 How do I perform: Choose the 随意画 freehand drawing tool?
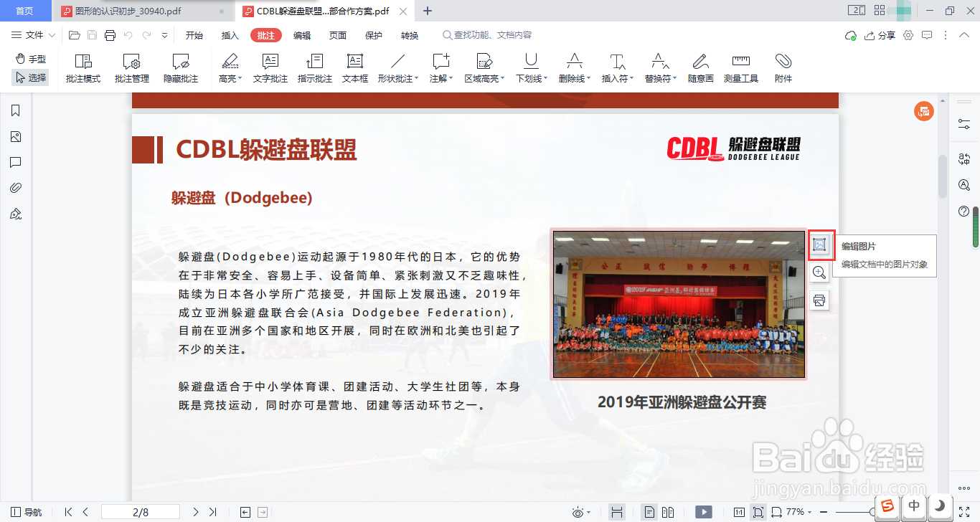point(701,68)
